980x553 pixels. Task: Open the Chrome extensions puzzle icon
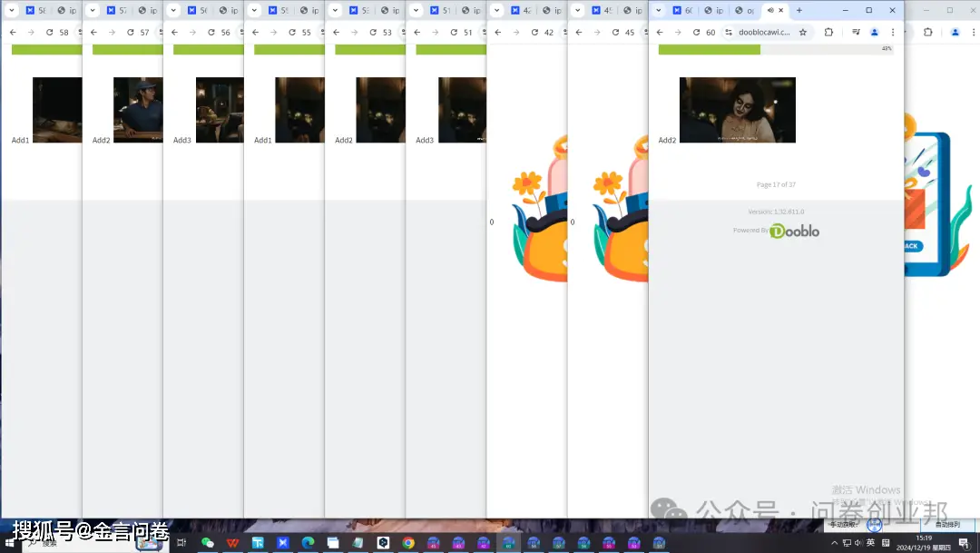pyautogui.click(x=828, y=32)
